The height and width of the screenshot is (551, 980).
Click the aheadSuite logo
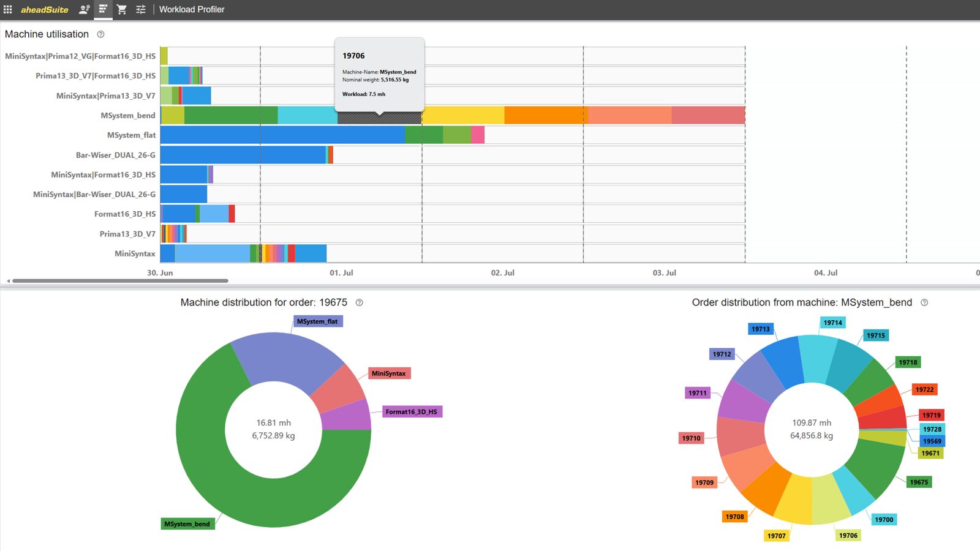45,10
